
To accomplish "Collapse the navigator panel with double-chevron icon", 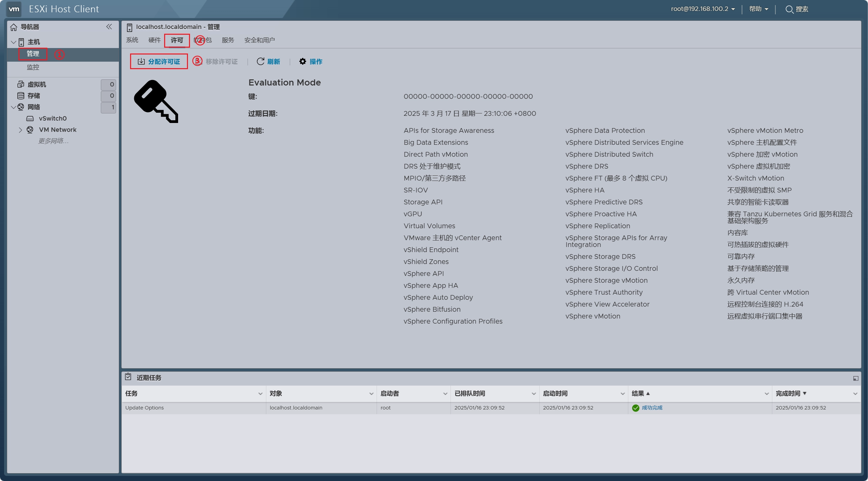I will pos(109,27).
